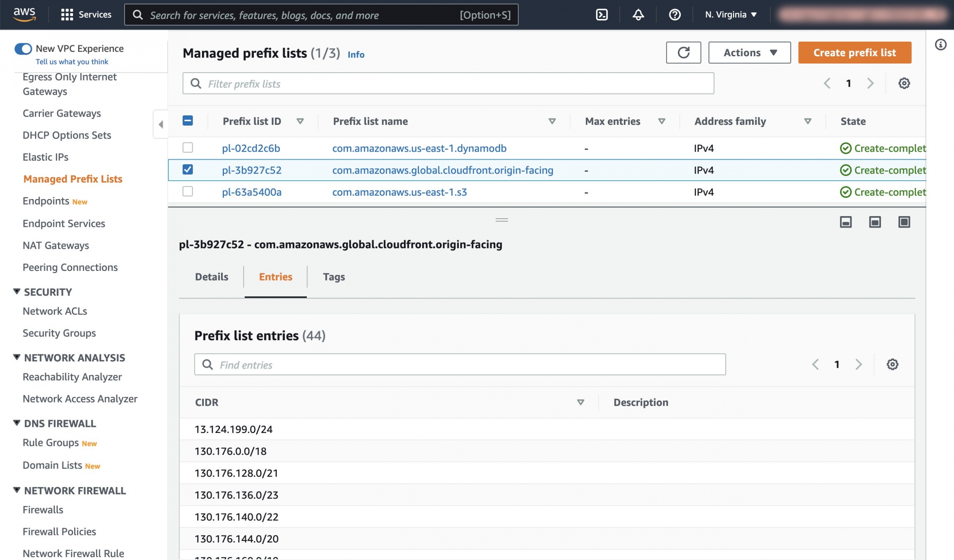The image size is (954, 560).
Task: Check the pl-63a5400a row checkbox
Action: tap(187, 191)
